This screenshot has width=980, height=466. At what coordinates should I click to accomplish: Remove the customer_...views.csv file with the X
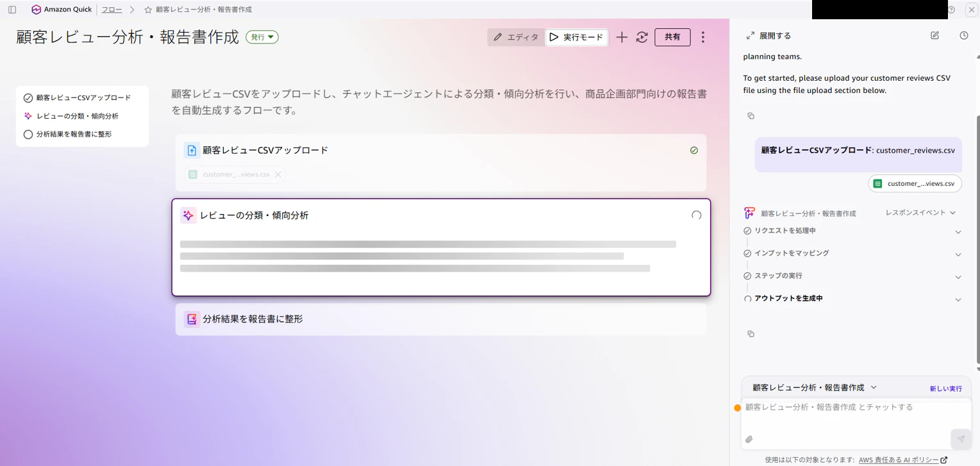click(x=278, y=174)
